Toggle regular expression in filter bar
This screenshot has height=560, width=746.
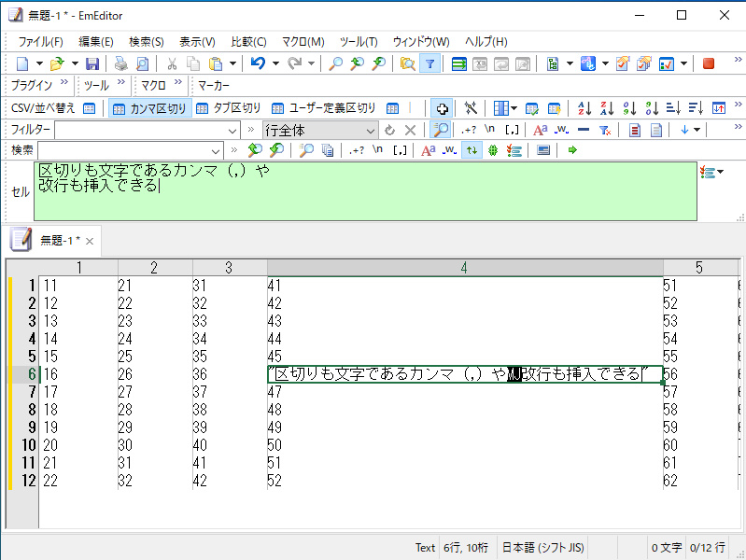pos(469,130)
